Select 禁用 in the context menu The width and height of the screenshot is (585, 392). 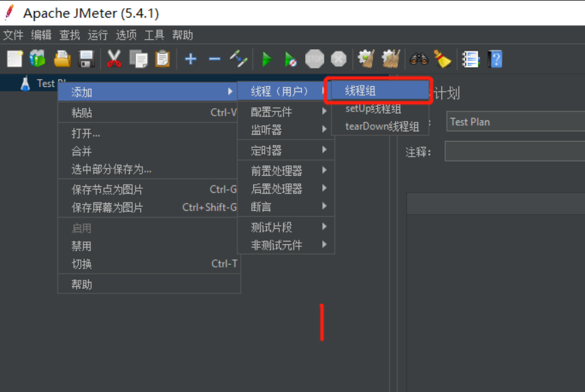(148, 246)
